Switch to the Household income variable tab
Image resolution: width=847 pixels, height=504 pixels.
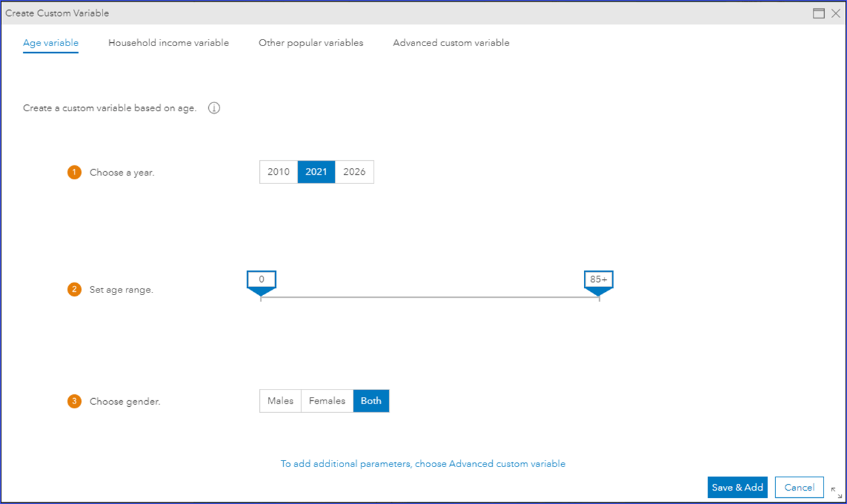(x=168, y=42)
